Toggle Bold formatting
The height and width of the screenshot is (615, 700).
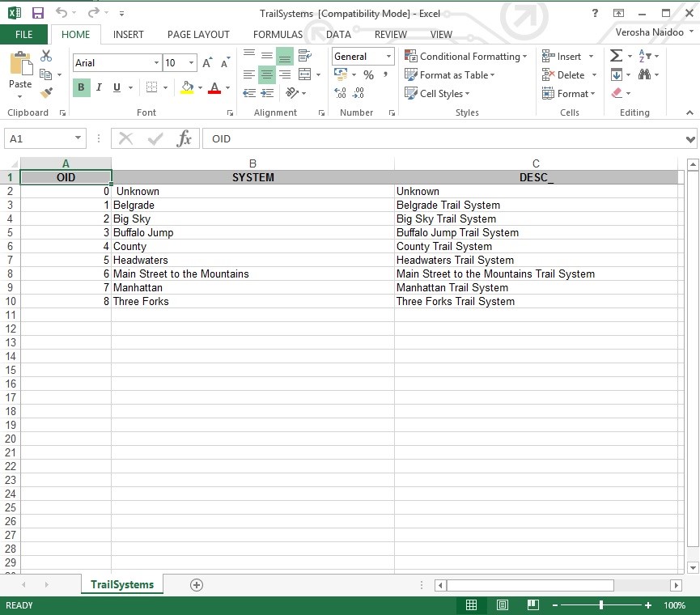tap(81, 87)
